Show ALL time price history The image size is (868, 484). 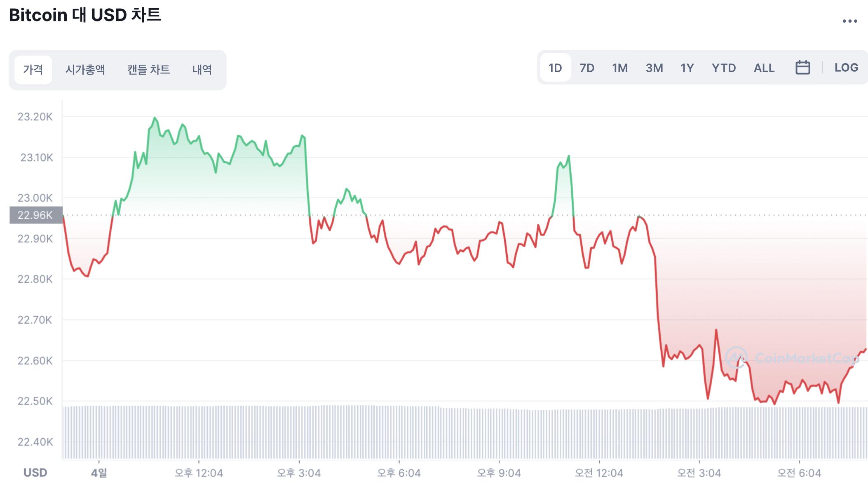[x=764, y=68]
